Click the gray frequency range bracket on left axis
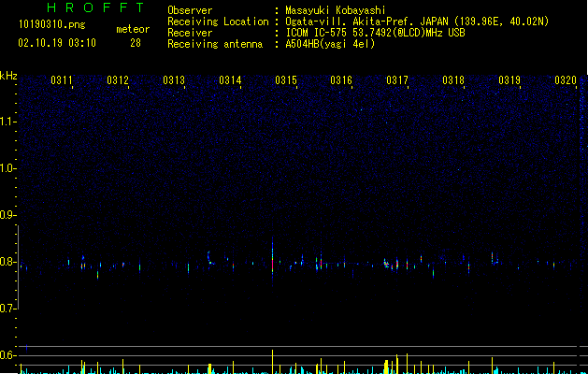Viewport: 588px width, 374px height. tap(18, 267)
